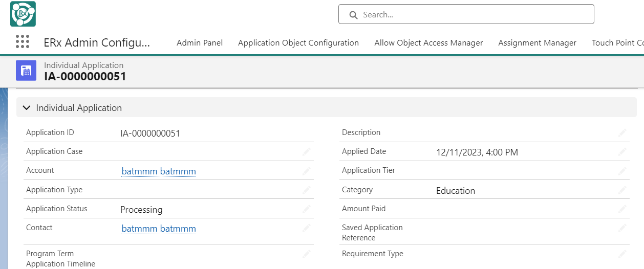Open Account link batmmm batmmm
Viewport: 644px width, 269px height.
(159, 171)
